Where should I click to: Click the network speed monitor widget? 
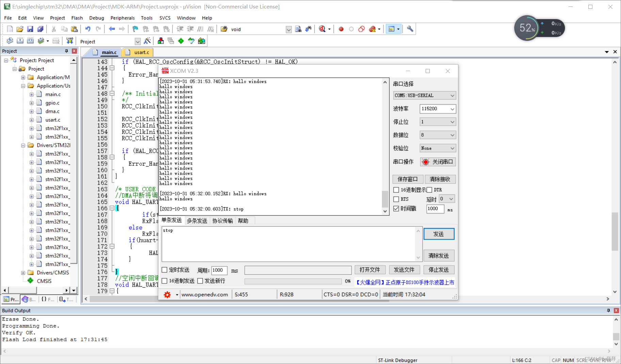coord(539,28)
